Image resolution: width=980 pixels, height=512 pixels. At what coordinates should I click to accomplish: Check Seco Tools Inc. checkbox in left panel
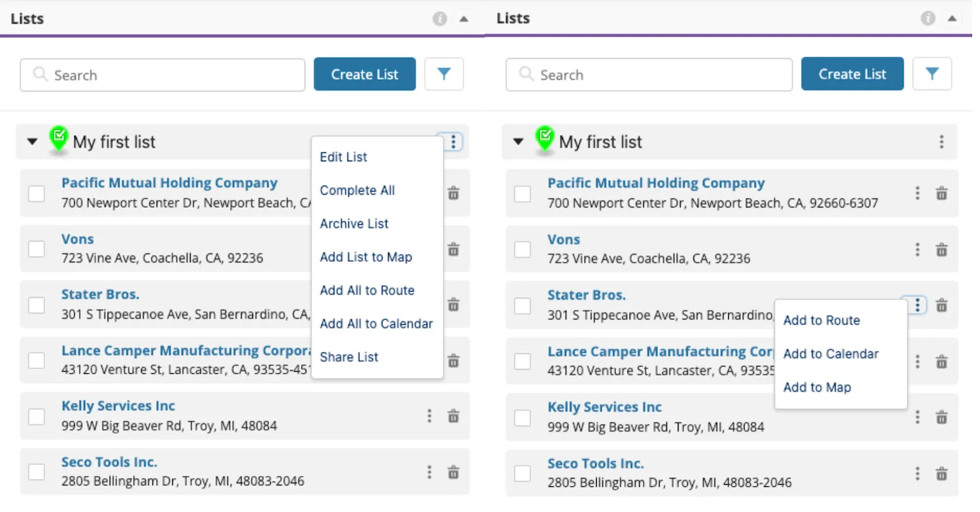coord(37,473)
